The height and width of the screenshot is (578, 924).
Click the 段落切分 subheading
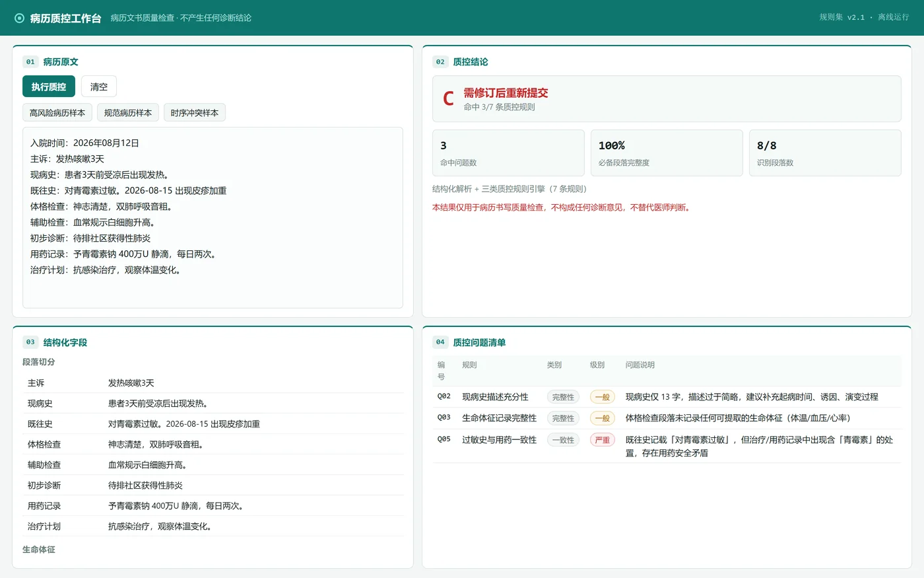click(x=39, y=362)
